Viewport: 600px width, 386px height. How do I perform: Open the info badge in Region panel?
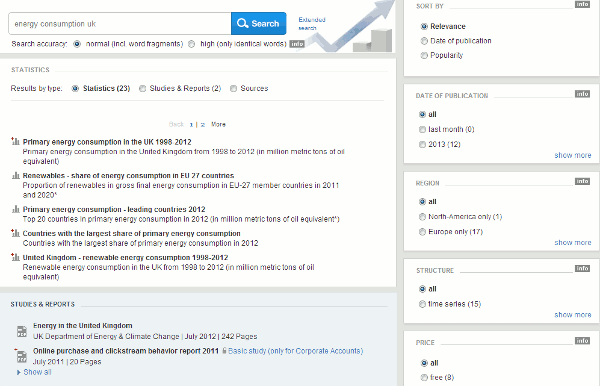[x=582, y=181]
